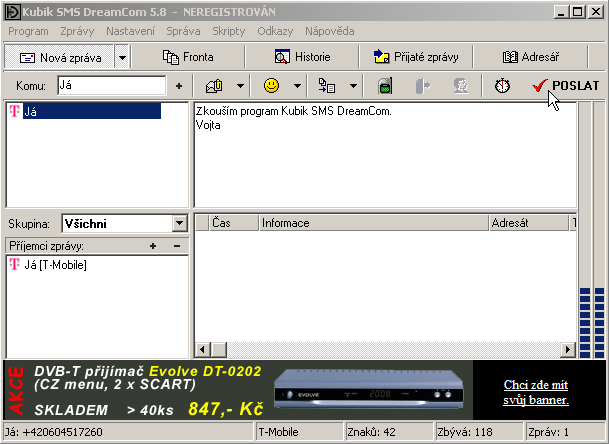Expand the Nová zpráva dropdown arrow
The width and height of the screenshot is (609, 444).
click(122, 57)
